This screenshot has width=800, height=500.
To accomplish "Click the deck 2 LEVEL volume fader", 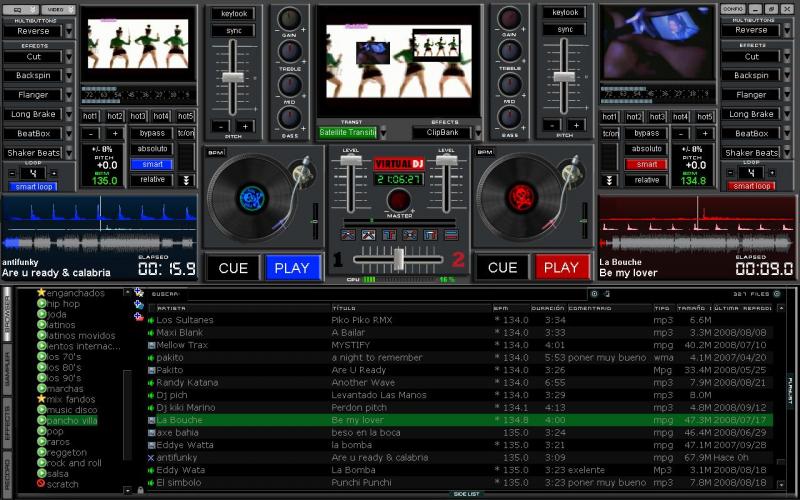I will click(446, 159).
